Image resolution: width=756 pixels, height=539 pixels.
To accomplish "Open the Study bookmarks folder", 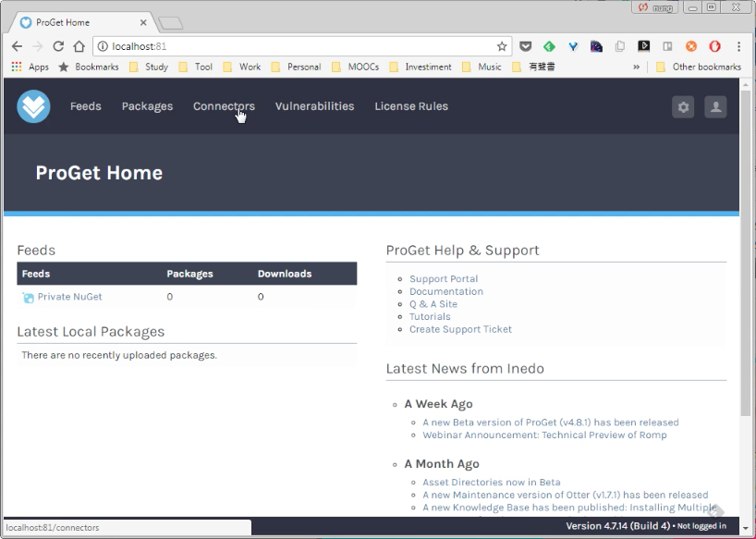I will pos(149,67).
